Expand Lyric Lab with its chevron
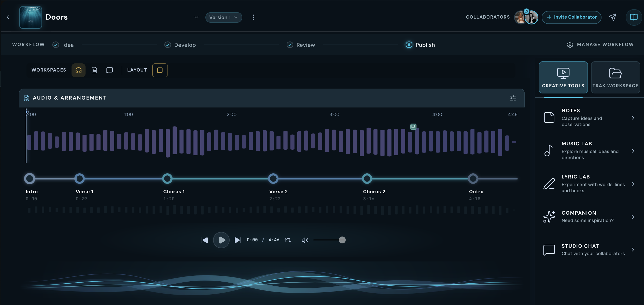 click(633, 184)
